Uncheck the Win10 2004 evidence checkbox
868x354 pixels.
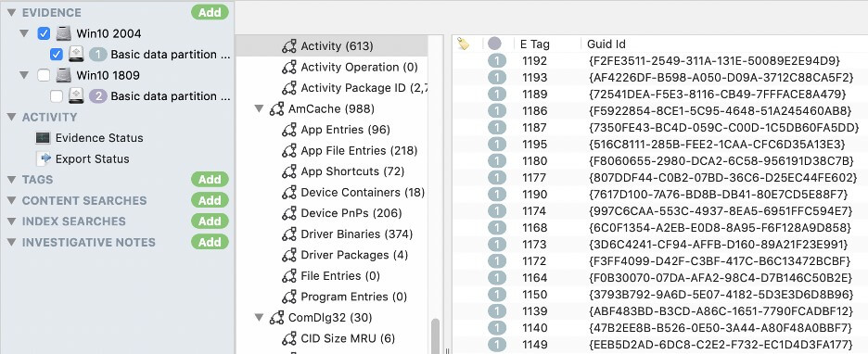click(44, 33)
